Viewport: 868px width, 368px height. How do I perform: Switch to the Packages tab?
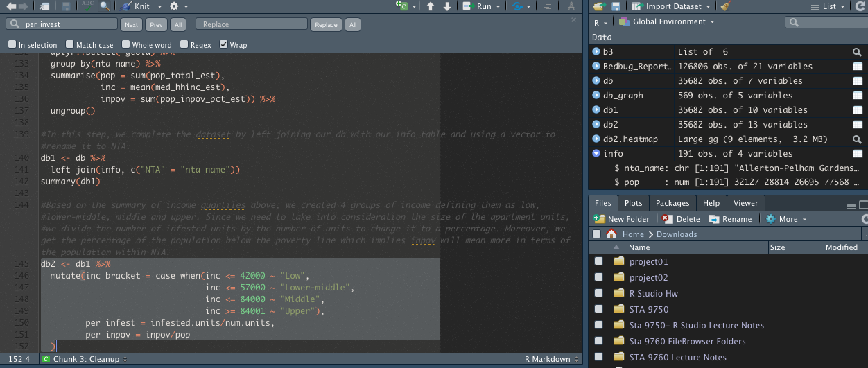pyautogui.click(x=672, y=203)
